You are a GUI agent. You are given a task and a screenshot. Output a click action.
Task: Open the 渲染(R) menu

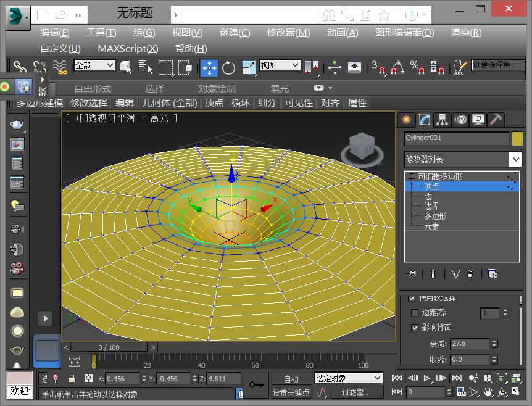pyautogui.click(x=466, y=33)
